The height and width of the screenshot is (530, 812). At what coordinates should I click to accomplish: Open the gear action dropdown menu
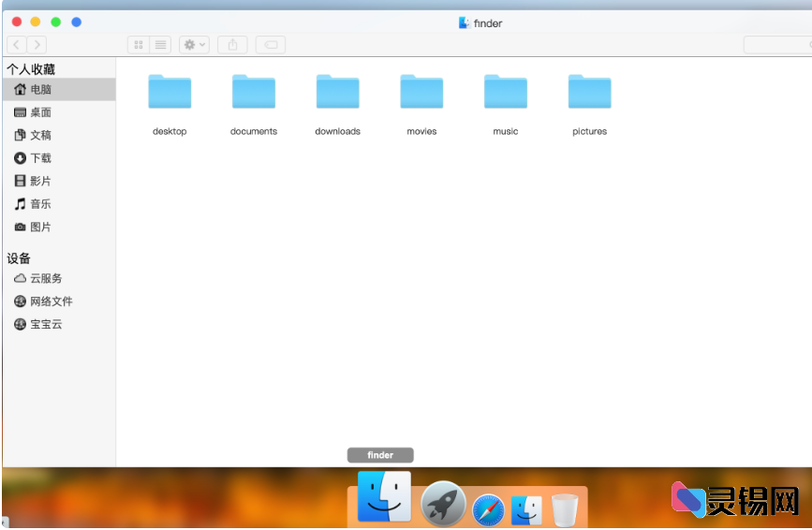tap(195, 45)
